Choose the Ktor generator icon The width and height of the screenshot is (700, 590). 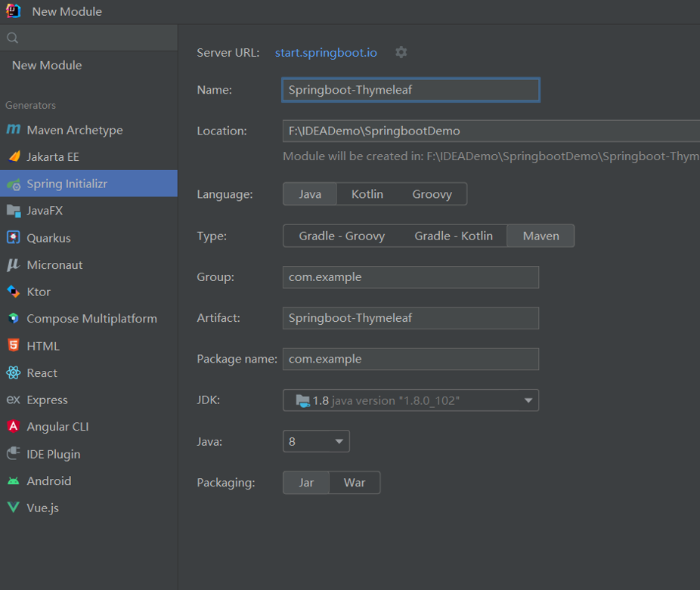(x=14, y=292)
